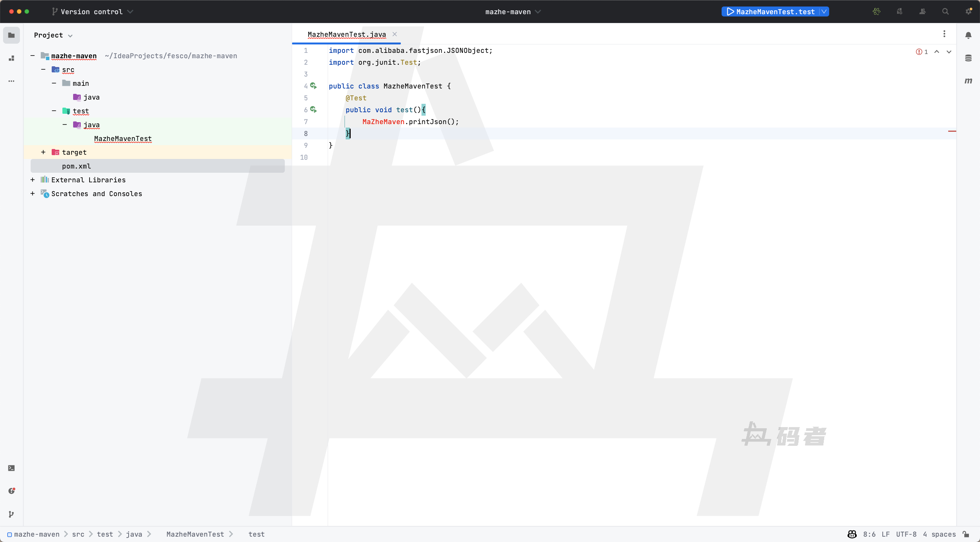Click UTF-8 encoding in status bar
The image size is (980, 542).
pos(906,534)
